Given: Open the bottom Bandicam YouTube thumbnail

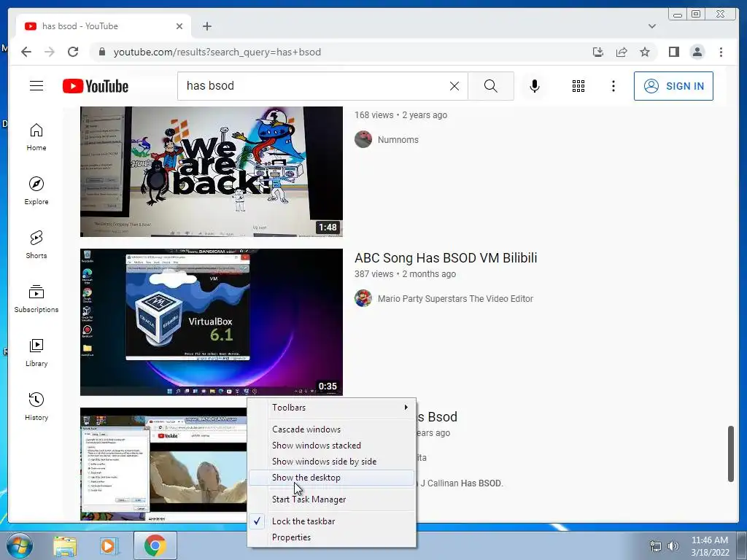Looking at the screenshot, I should [x=163, y=464].
